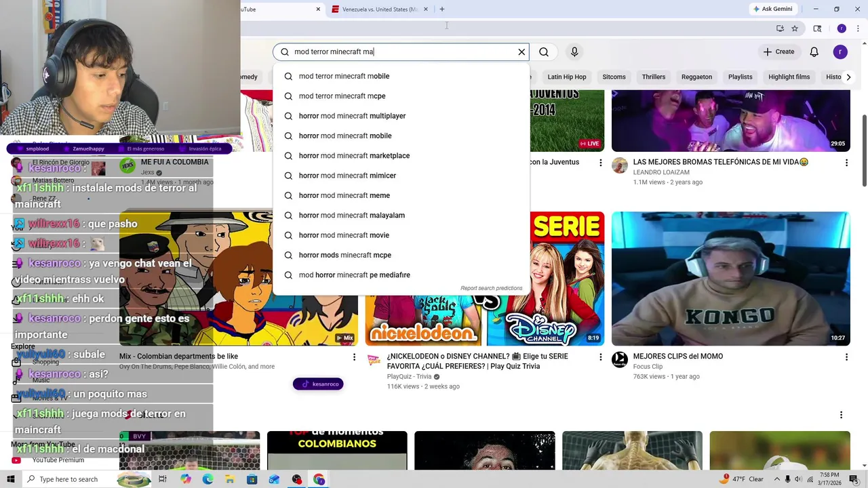This screenshot has width=868, height=488.
Task: Show more category chips with right arrow
Action: (x=848, y=77)
